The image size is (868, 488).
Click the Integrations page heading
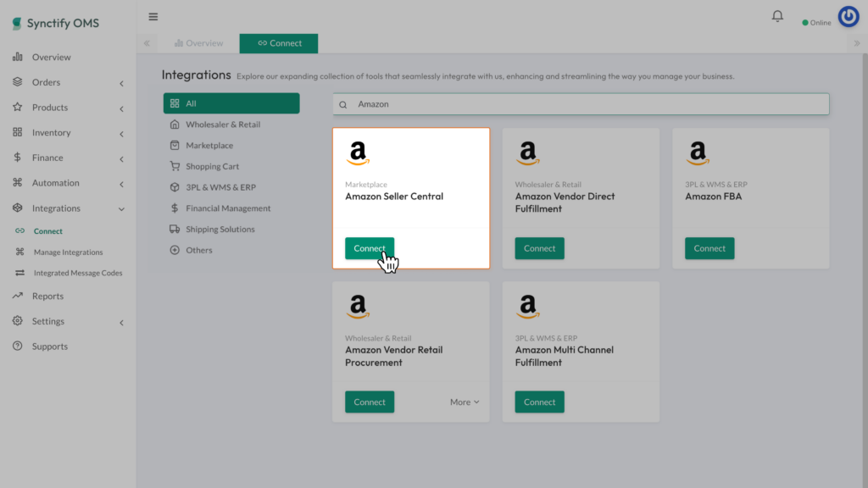pos(196,75)
